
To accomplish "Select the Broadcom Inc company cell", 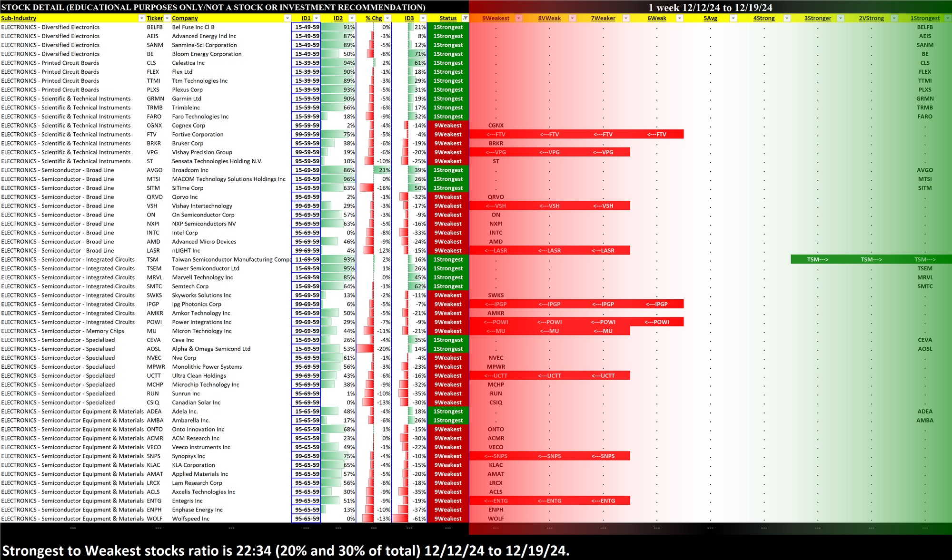I will click(x=190, y=170).
